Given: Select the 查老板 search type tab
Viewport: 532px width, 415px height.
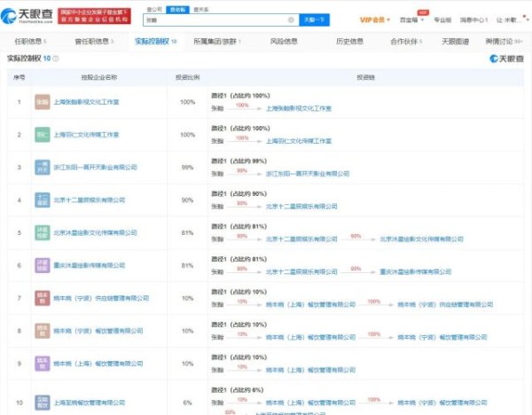Looking at the screenshot, I should pyautogui.click(x=177, y=9).
